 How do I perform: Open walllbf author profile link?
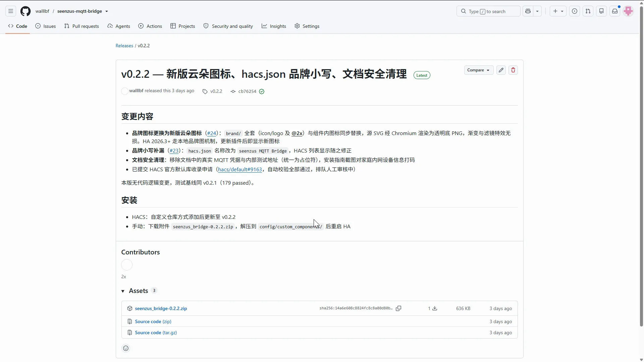pyautogui.click(x=136, y=91)
